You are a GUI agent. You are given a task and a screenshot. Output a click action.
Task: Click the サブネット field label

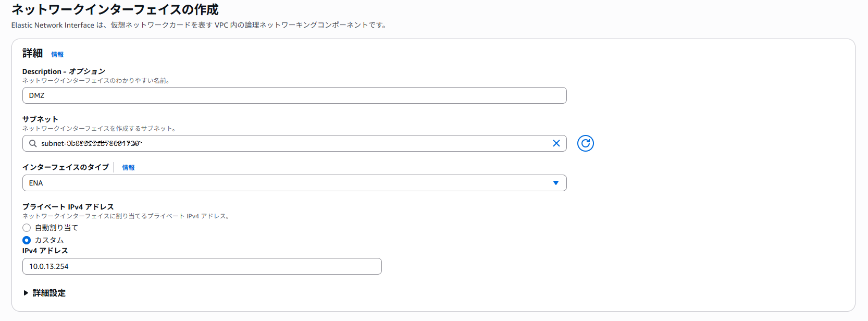(40, 119)
